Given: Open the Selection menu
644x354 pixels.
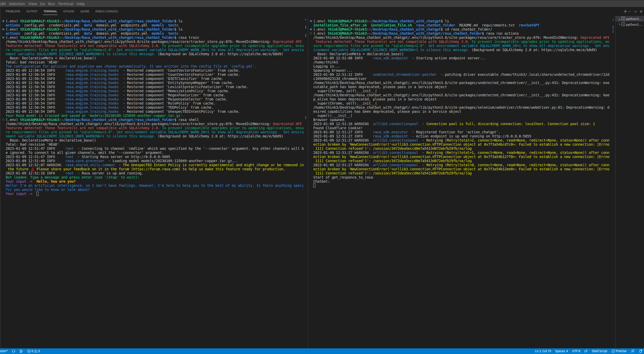Looking at the screenshot, I should (17, 4).
